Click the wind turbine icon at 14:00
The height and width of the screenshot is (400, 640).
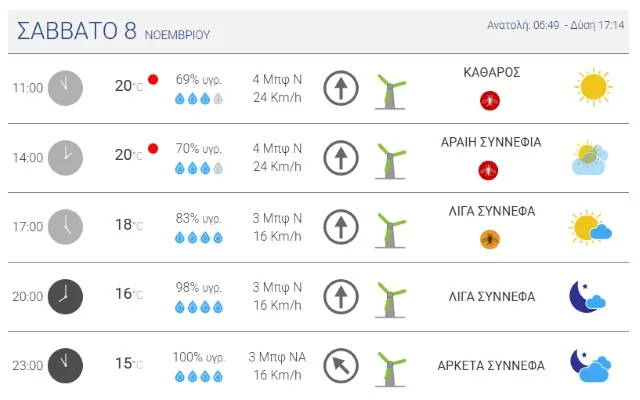[389, 159]
